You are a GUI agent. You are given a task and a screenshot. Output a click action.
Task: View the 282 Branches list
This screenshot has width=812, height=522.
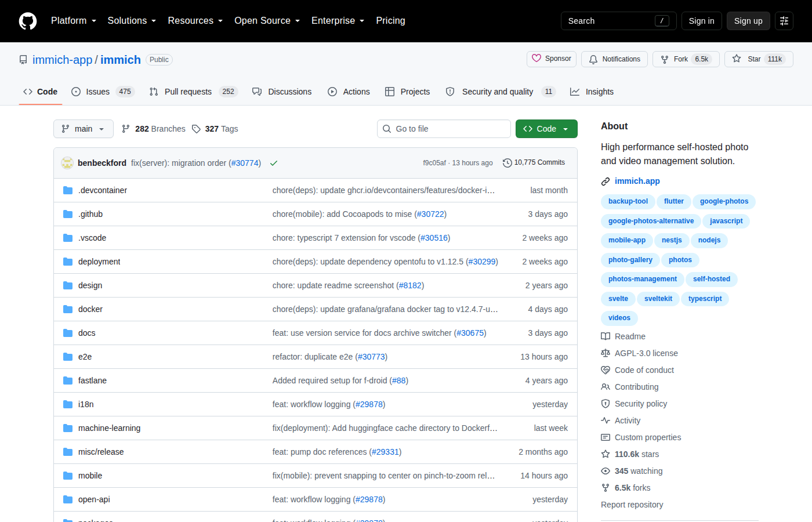pyautogui.click(x=154, y=129)
